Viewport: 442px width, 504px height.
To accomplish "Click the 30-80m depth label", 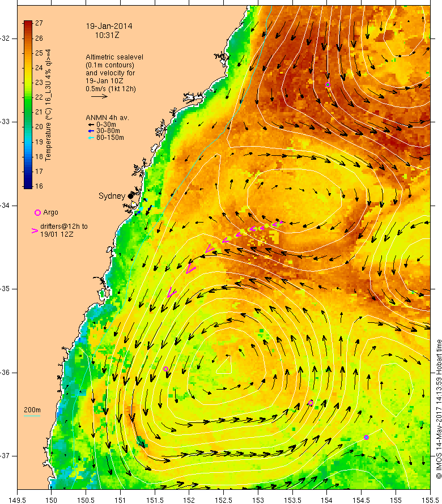I will click(x=108, y=131).
